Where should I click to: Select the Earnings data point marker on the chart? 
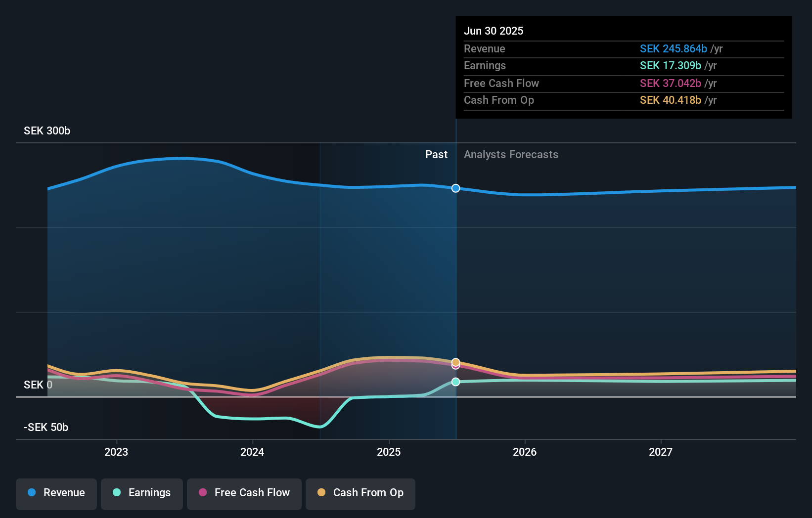pos(455,381)
